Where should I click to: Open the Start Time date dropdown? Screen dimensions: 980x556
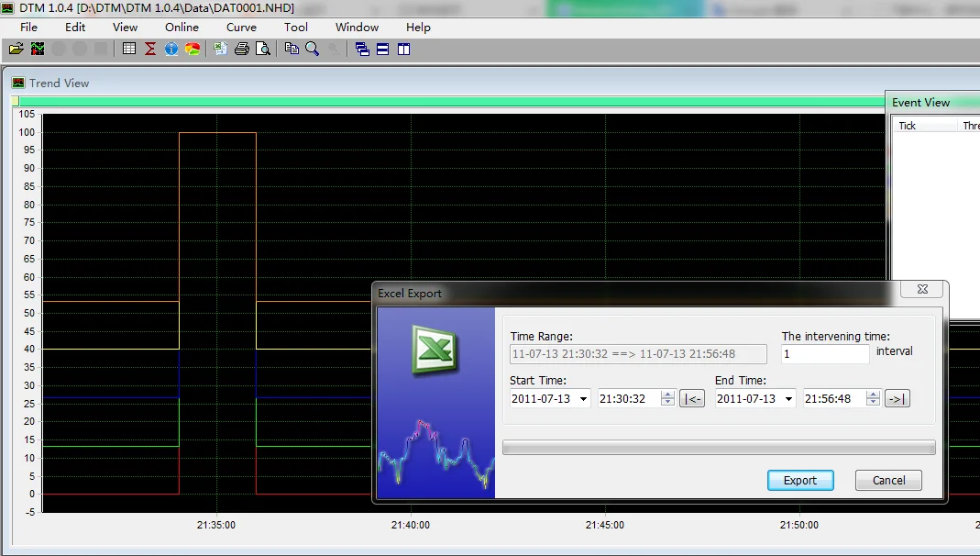tap(583, 399)
